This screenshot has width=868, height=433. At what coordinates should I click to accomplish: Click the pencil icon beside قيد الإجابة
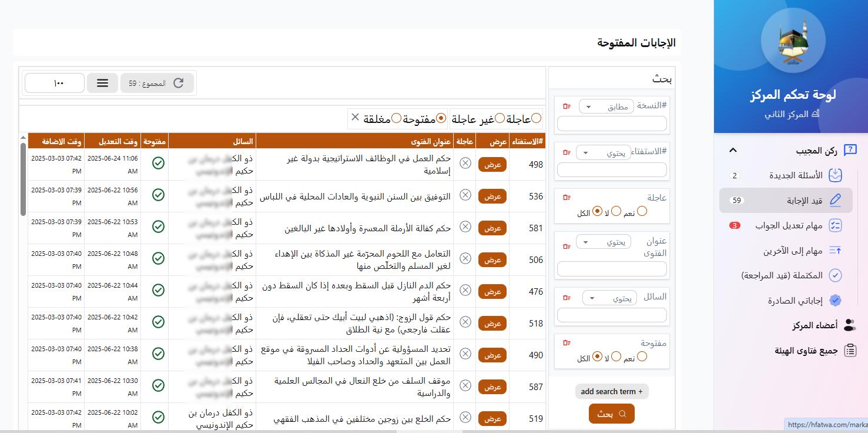(835, 200)
